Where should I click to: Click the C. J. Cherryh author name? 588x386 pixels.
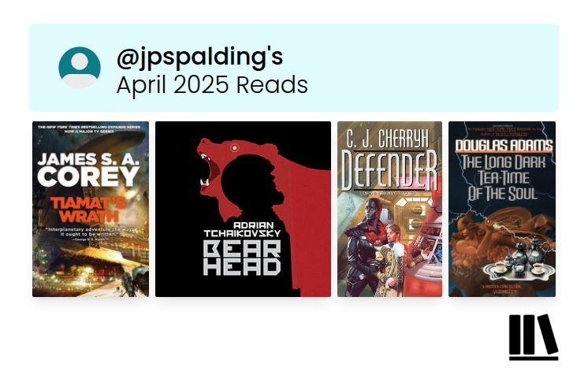387,139
